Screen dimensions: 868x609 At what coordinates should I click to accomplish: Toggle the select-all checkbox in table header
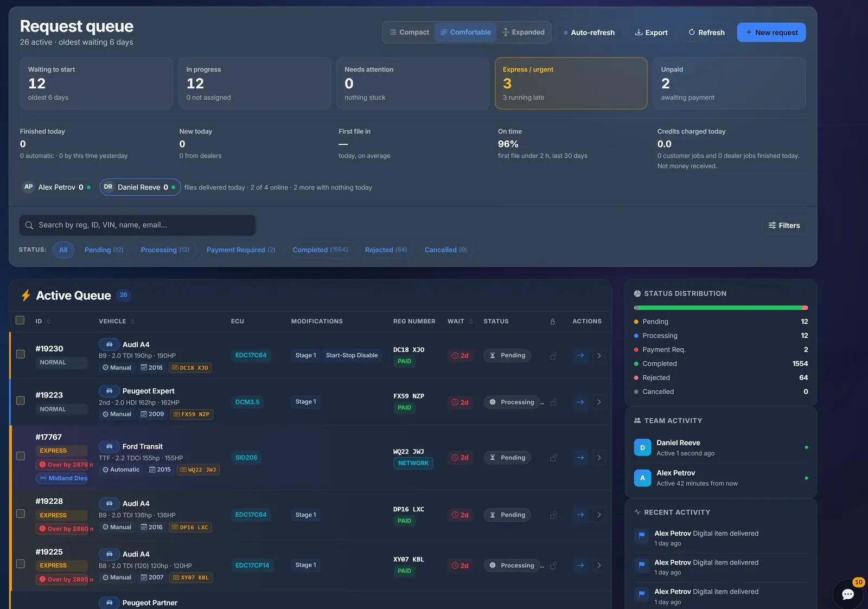click(x=20, y=320)
